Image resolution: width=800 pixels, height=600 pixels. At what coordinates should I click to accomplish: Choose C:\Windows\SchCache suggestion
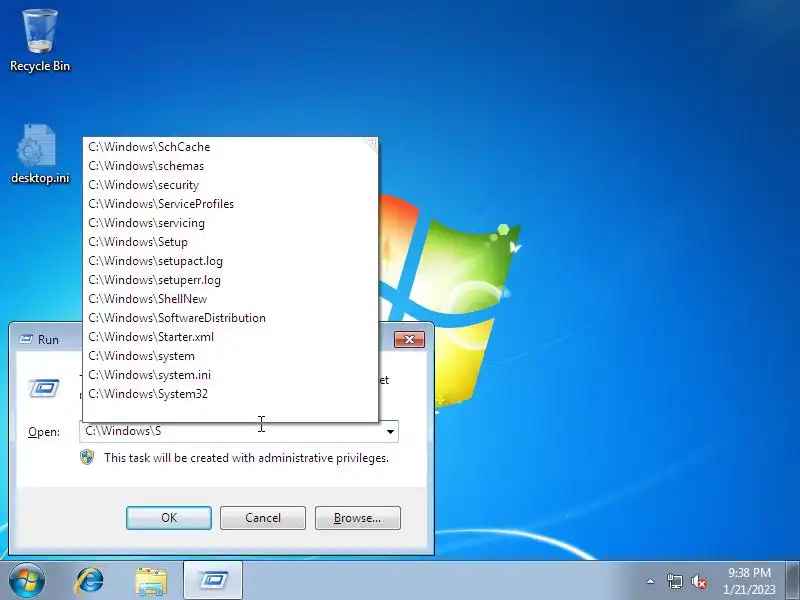coord(230,147)
